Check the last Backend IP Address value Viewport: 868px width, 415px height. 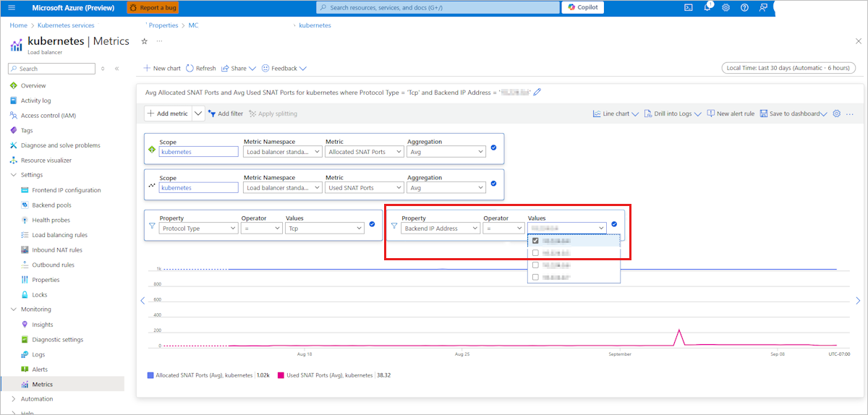coord(535,277)
